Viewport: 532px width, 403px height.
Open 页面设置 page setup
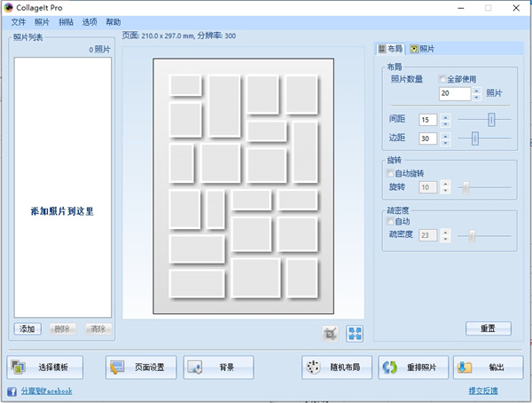point(141,367)
